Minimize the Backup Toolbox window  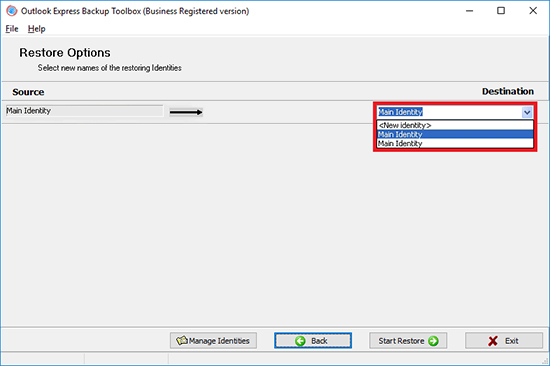pos(469,11)
